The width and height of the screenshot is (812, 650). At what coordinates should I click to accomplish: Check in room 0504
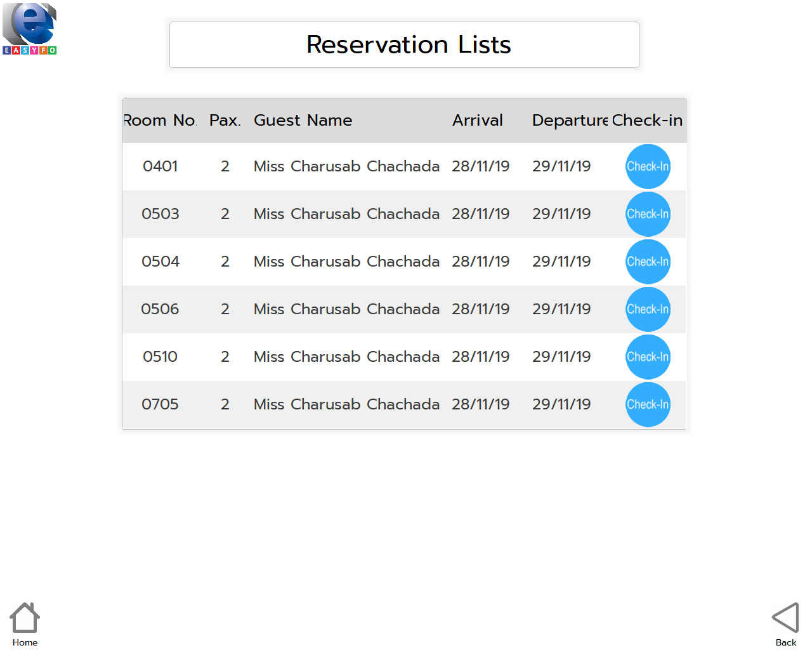click(648, 262)
